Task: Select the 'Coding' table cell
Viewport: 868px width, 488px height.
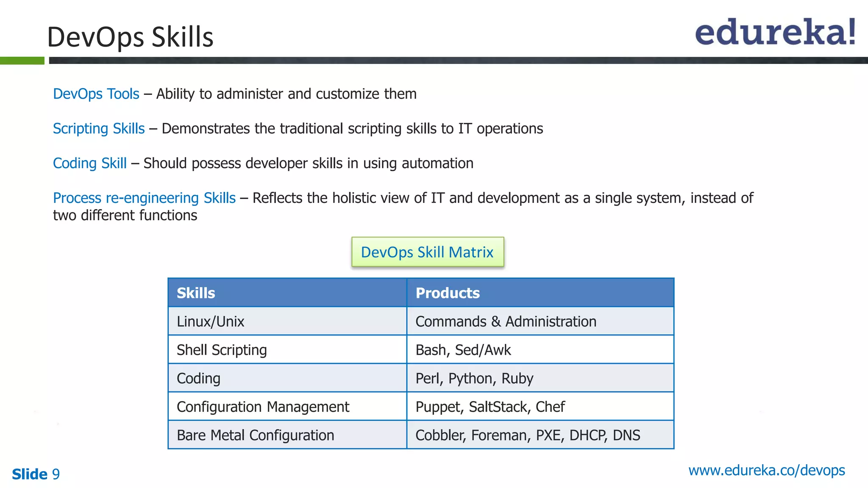Action: (287, 378)
